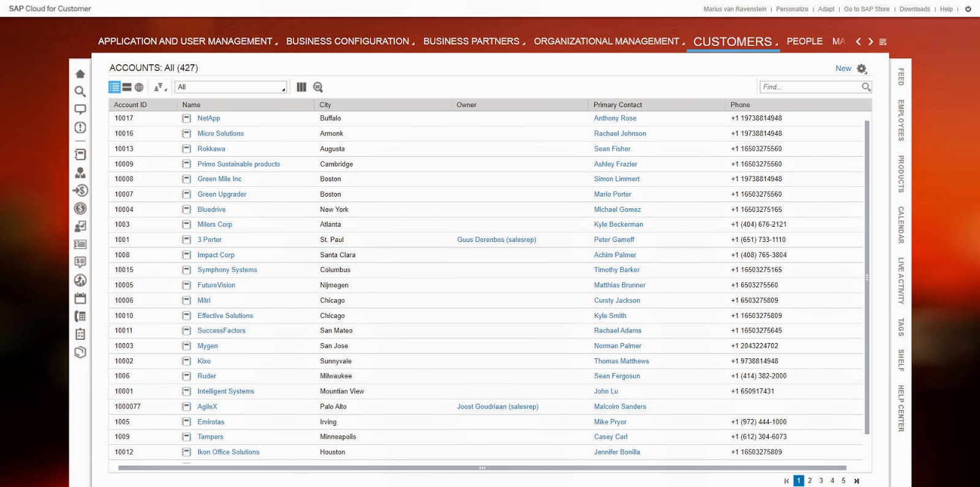Open the PRODUCTS side panel tab
This screenshot has width=980, height=487.
(x=901, y=174)
